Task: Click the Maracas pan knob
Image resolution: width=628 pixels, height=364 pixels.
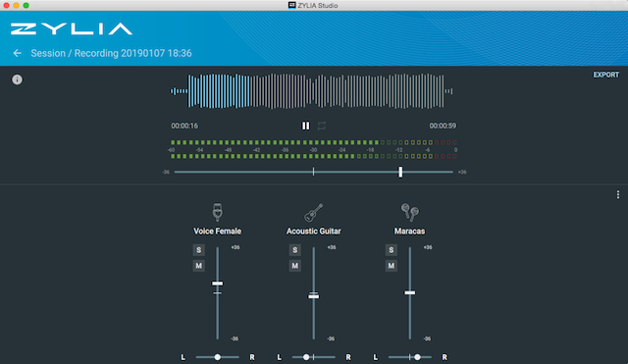Action: coord(417,357)
